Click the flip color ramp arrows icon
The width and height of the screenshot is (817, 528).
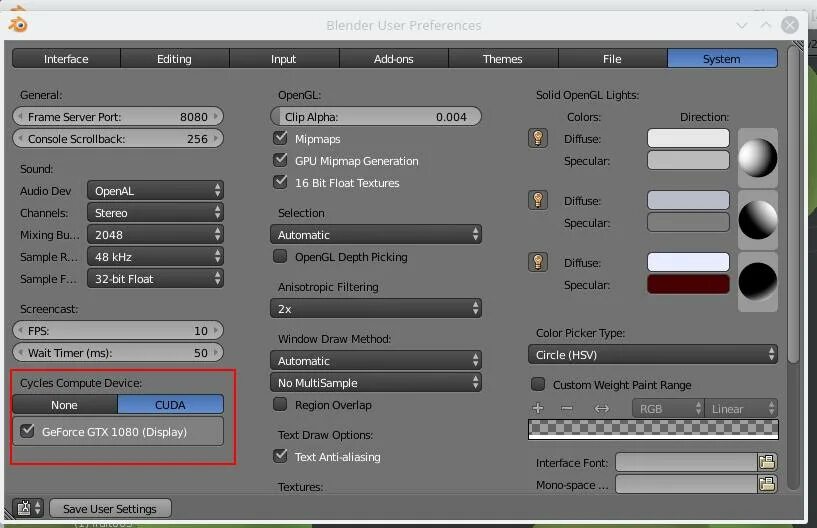click(601, 408)
